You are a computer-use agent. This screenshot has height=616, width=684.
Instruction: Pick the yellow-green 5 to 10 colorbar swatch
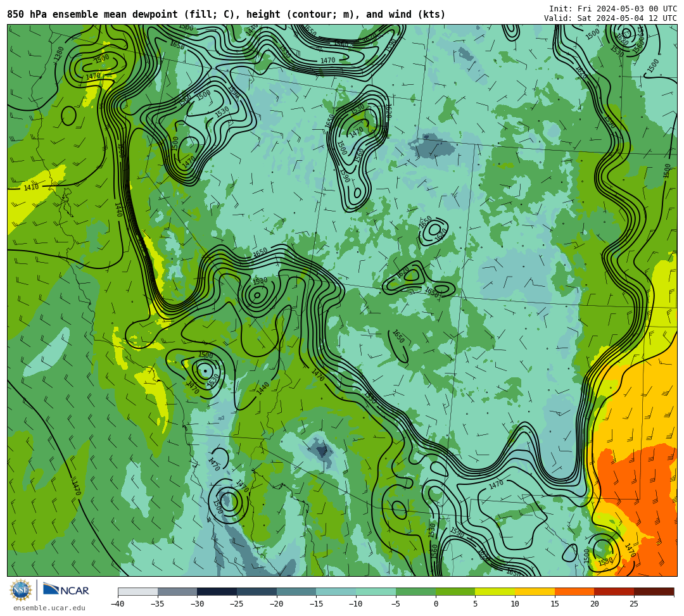pos(495,591)
